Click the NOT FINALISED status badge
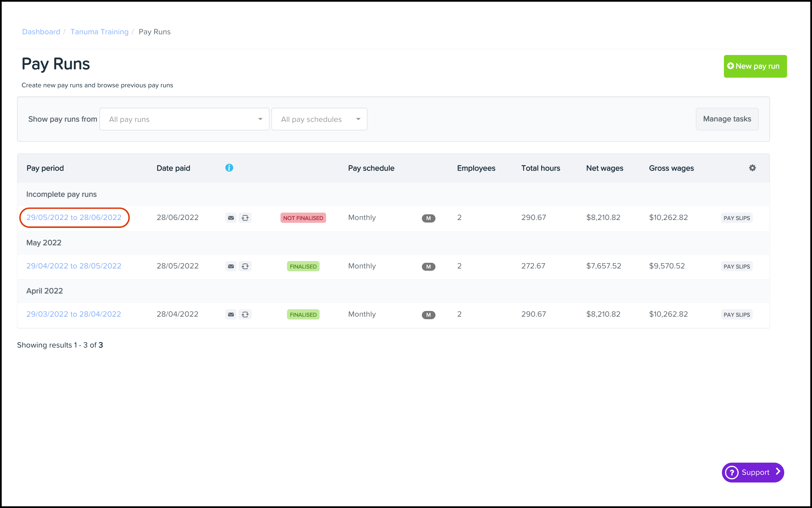The width and height of the screenshot is (812, 508). coord(303,218)
